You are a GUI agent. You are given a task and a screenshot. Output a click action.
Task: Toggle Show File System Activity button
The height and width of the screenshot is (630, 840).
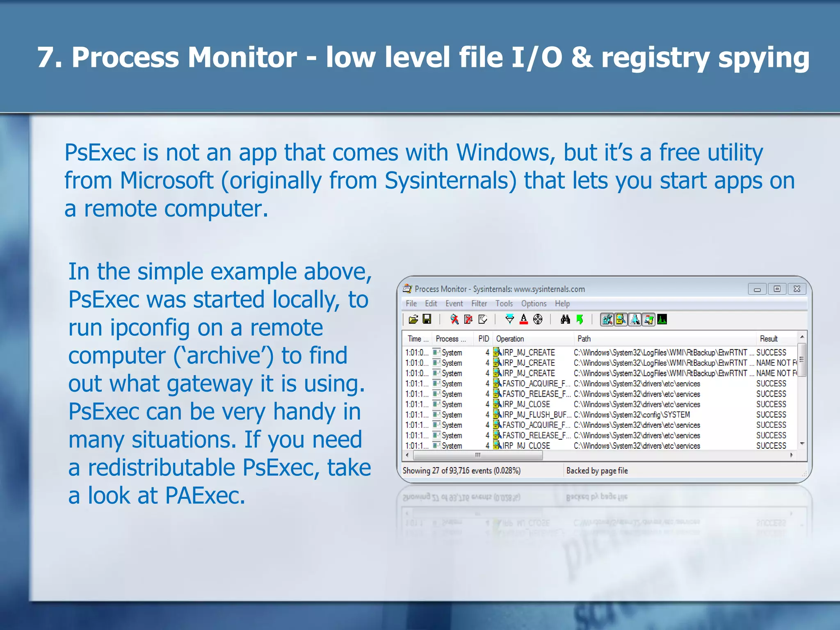click(621, 319)
